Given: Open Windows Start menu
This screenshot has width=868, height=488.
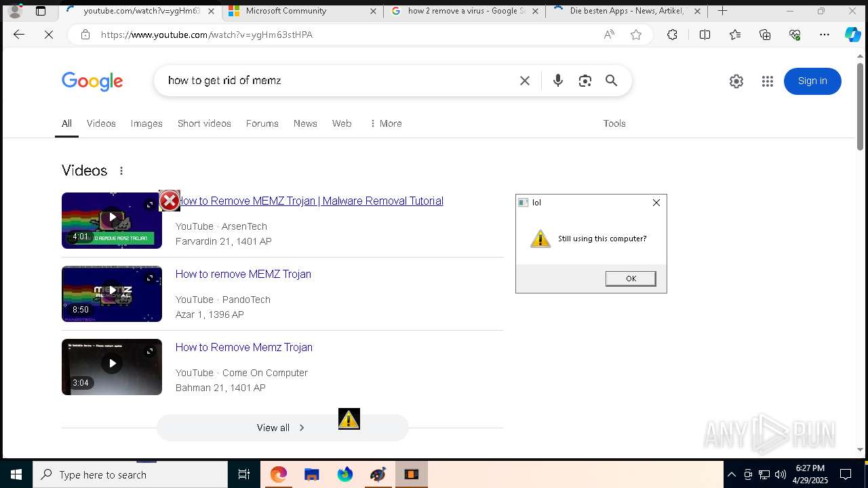Looking at the screenshot, I should pyautogui.click(x=16, y=474).
